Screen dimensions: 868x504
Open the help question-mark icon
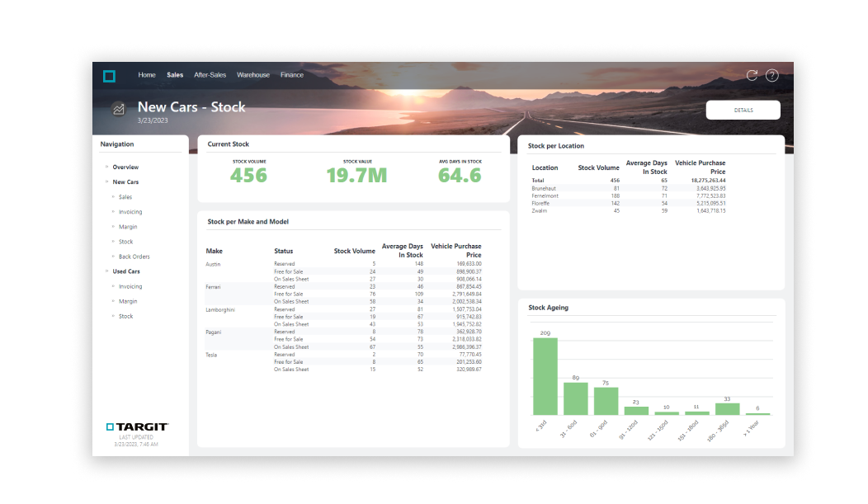(x=771, y=75)
